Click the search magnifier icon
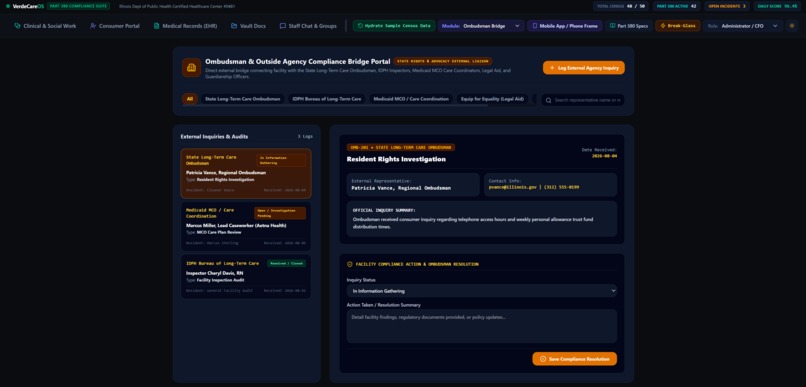806x387 pixels. click(548, 100)
